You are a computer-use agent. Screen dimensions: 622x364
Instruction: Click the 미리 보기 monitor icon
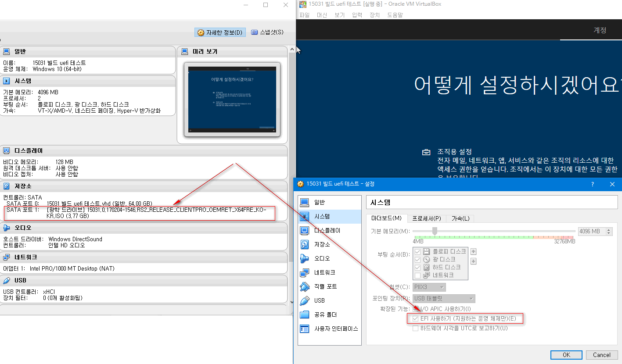click(x=185, y=52)
